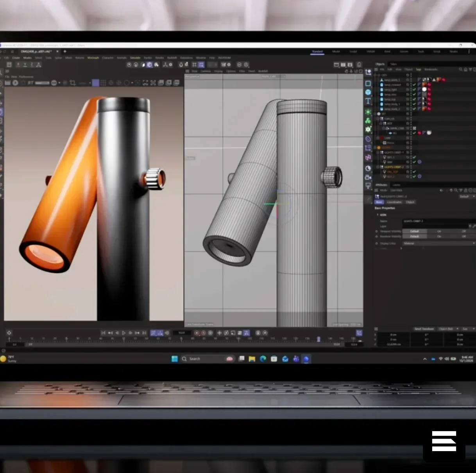Open the Windows Start menu
The height and width of the screenshot is (473, 476).
click(x=175, y=359)
